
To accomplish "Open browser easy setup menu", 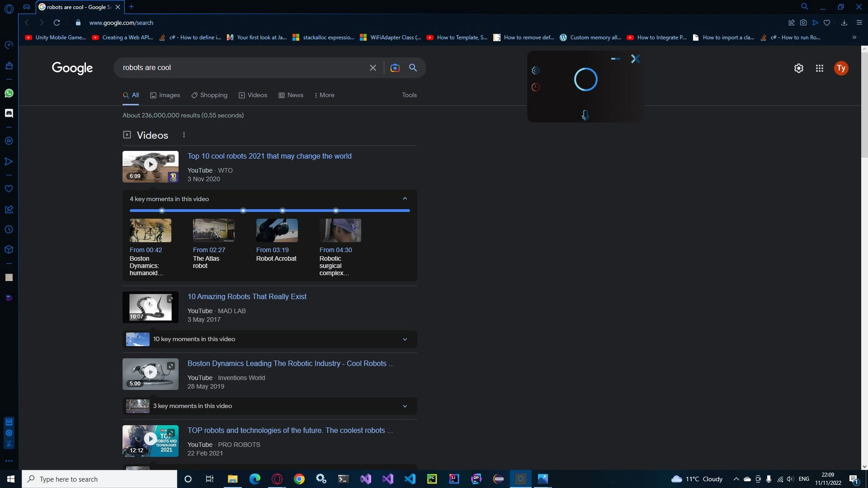I will tap(859, 23).
